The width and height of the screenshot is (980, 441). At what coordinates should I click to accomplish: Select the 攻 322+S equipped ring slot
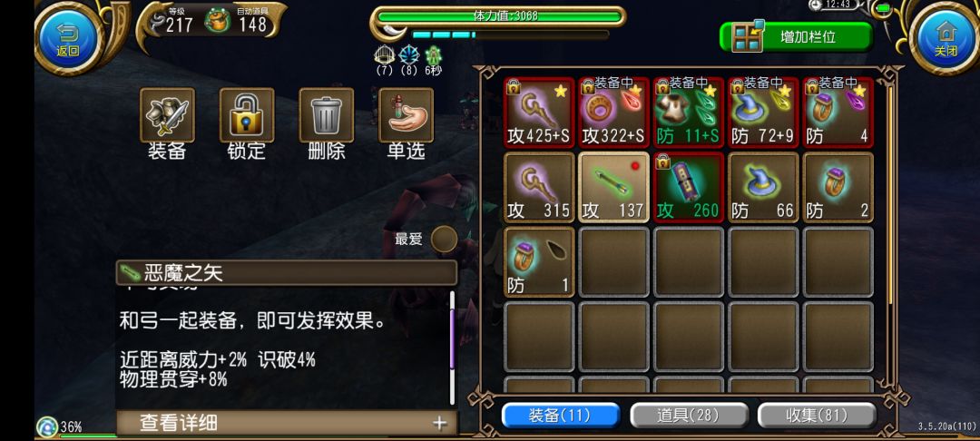(x=613, y=113)
